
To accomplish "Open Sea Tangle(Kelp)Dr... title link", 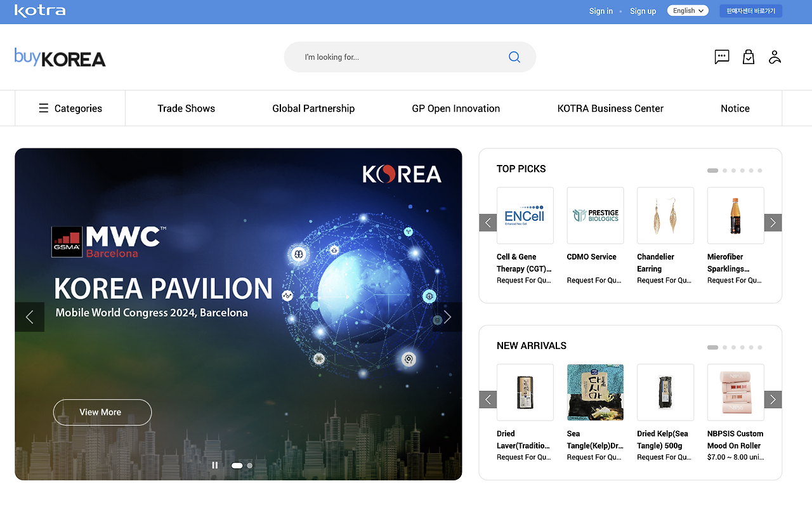I will coord(594,440).
